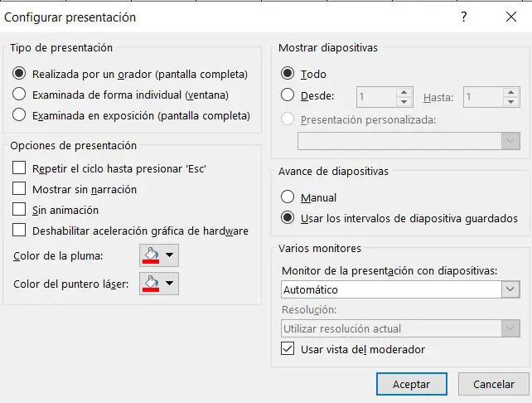Click the Cancelar button

[493, 384]
